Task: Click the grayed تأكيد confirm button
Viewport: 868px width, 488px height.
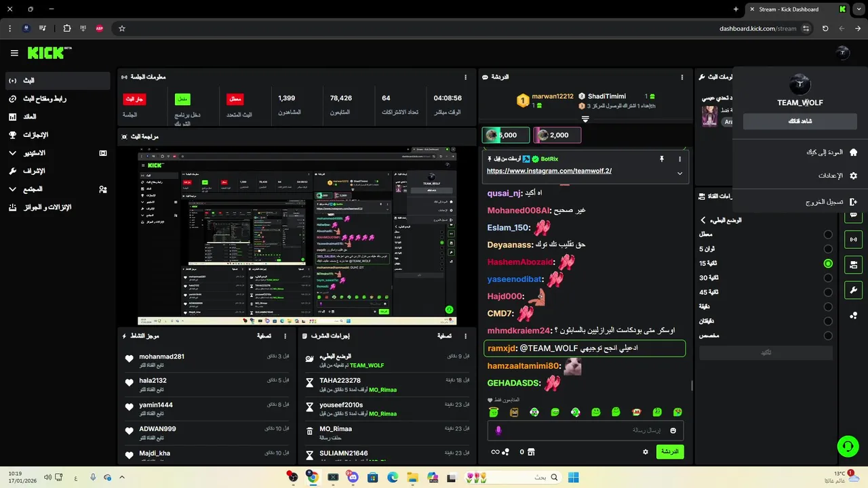Action: [x=766, y=352]
